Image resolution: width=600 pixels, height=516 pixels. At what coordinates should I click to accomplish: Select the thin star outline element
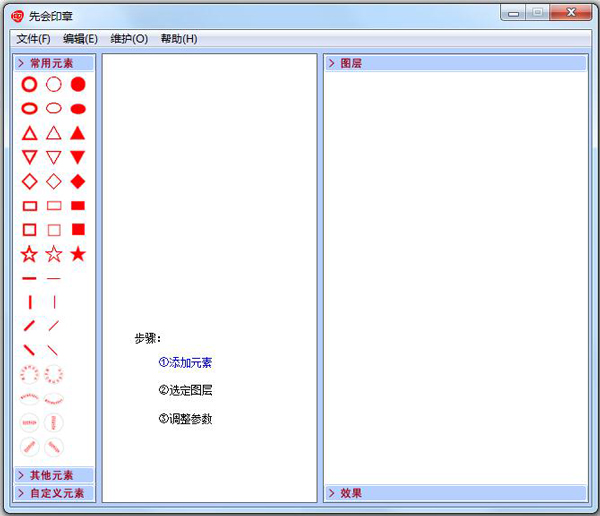click(54, 254)
